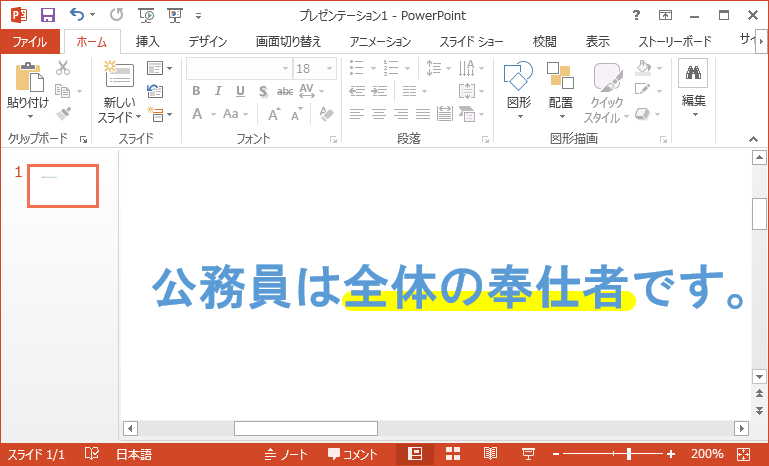
Task: Switch to Reading view icon in status bar
Action: 490,454
